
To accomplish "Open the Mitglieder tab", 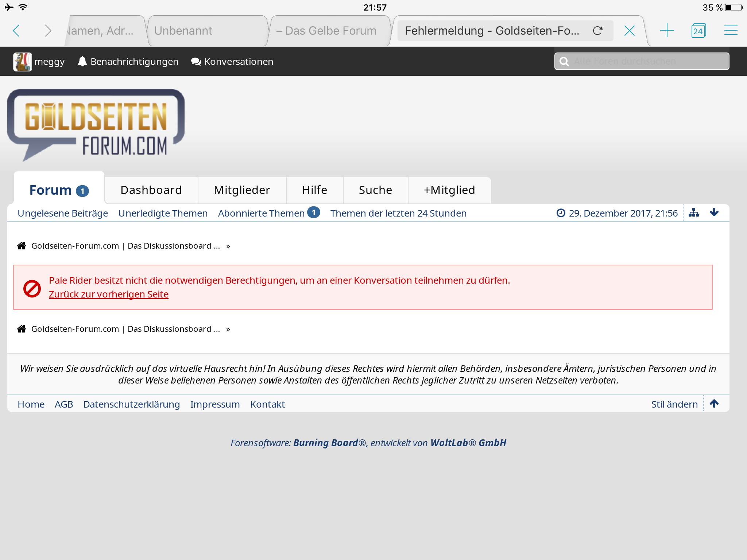I will 242,190.
